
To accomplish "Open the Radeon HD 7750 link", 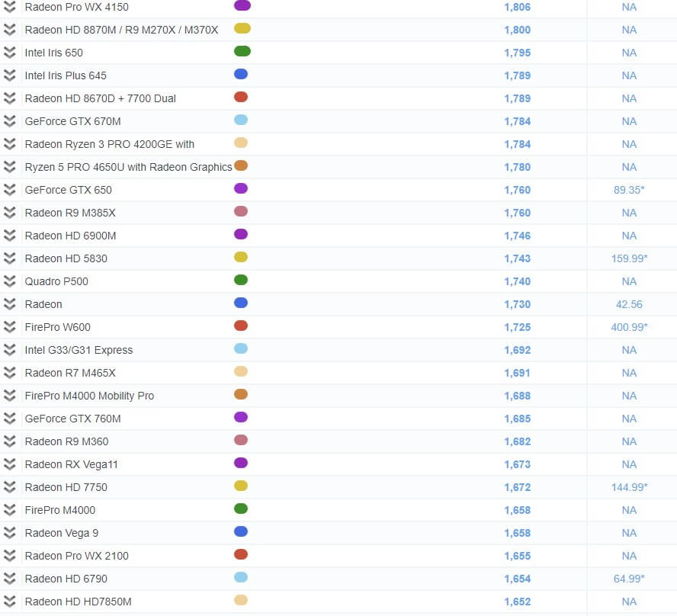I will tap(66, 487).
